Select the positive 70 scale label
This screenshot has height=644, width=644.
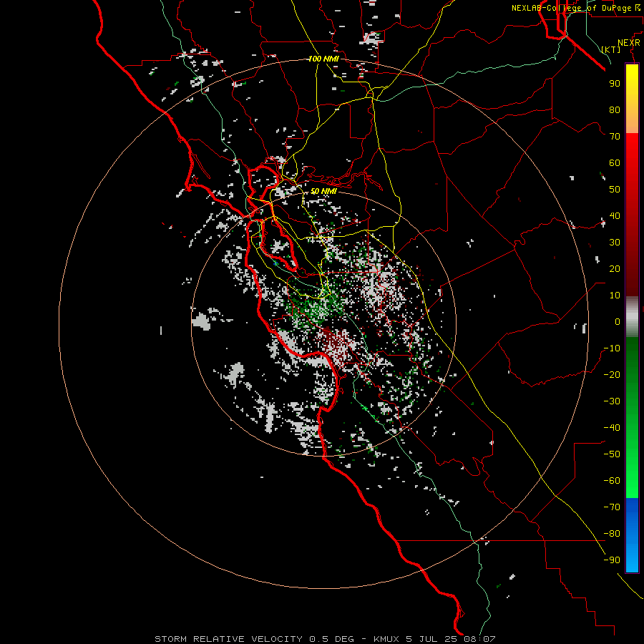(x=615, y=137)
